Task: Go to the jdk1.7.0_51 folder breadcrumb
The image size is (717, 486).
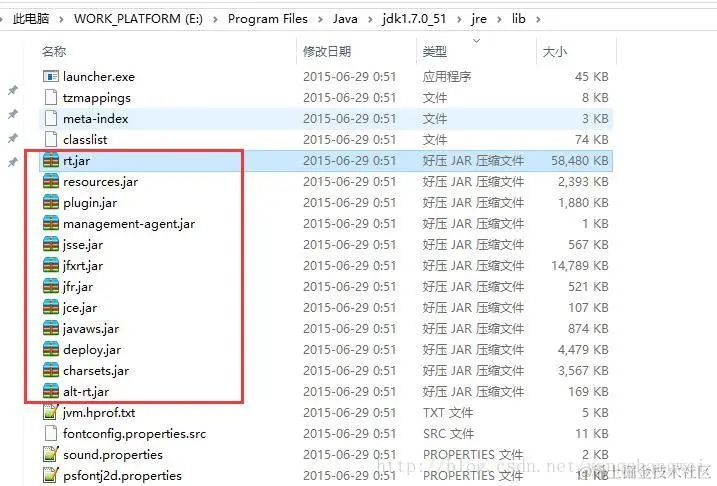Action: tap(414, 19)
